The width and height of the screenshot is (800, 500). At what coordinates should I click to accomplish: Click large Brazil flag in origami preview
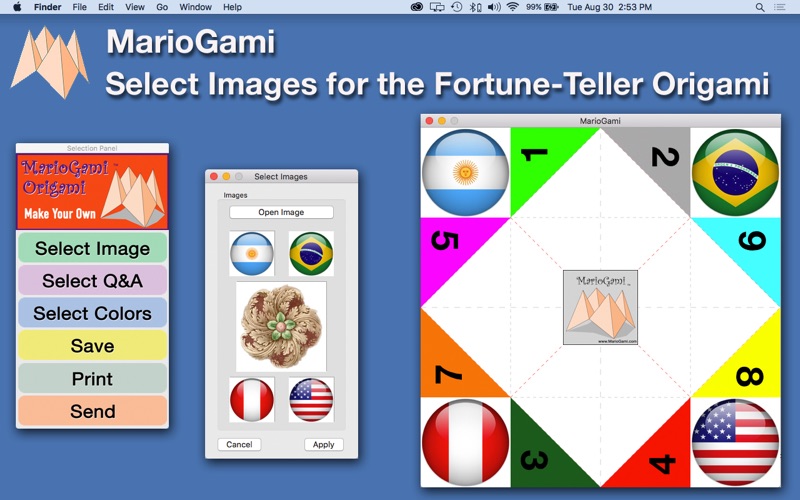pyautogui.click(x=735, y=172)
